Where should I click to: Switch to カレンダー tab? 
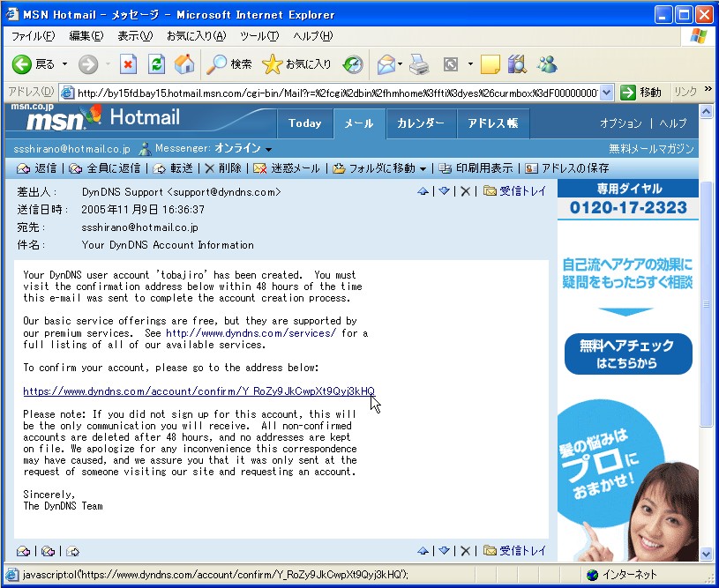pos(421,123)
